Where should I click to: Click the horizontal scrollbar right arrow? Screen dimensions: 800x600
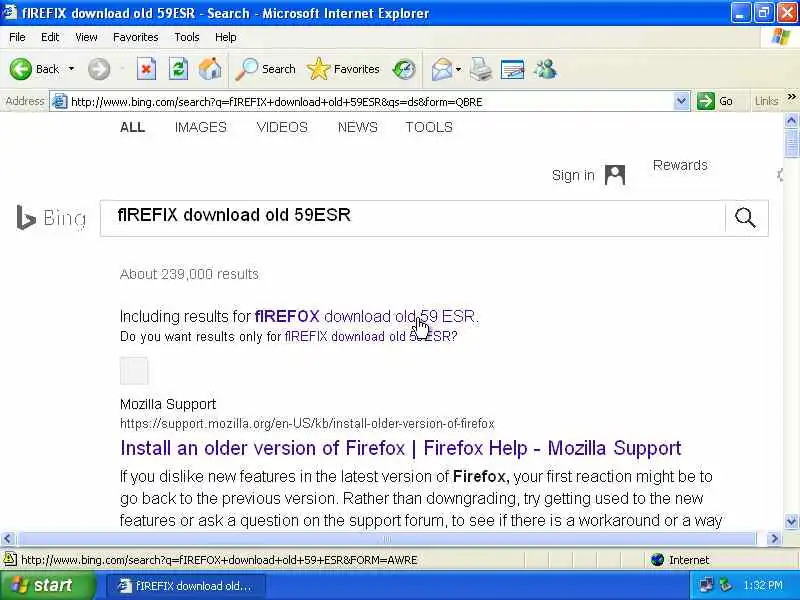click(x=774, y=539)
